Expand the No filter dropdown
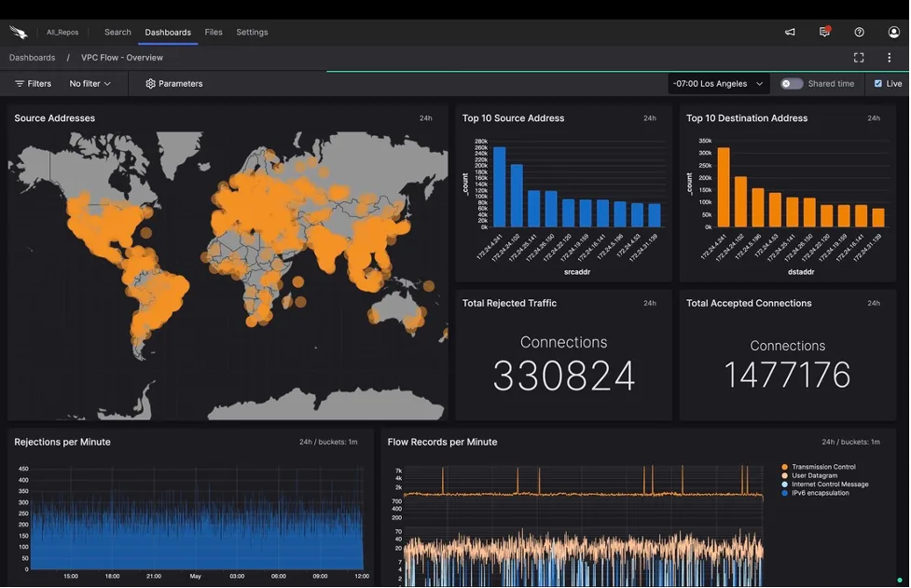Image resolution: width=911 pixels, height=588 pixels. 90,84
